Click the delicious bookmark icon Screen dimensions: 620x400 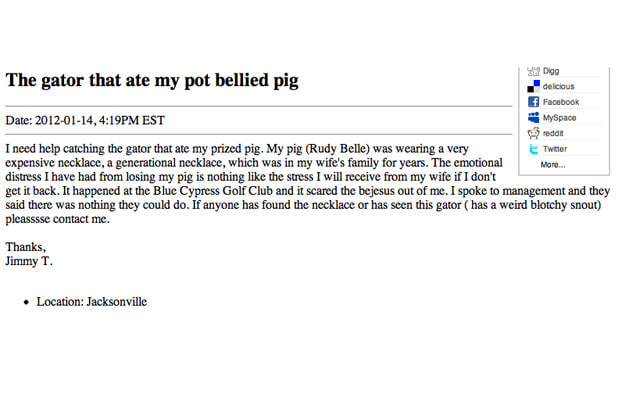point(533,86)
